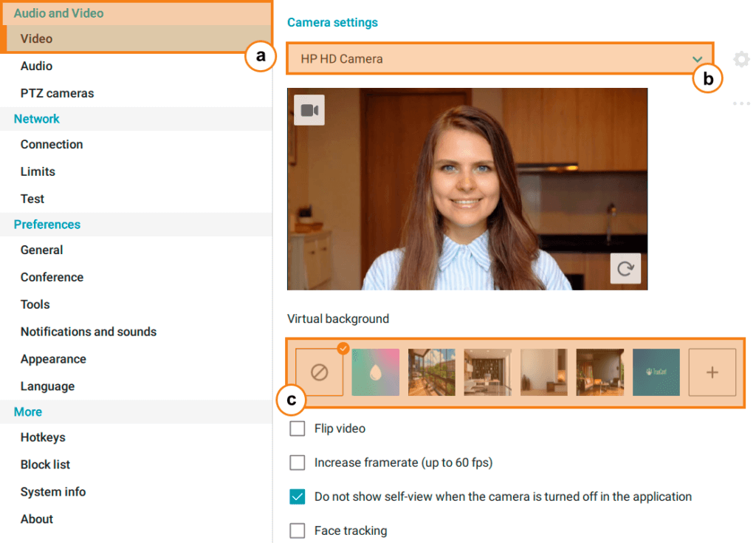Image resolution: width=756 pixels, height=543 pixels.
Task: Click the plus icon to add a background
Action: 712,372
